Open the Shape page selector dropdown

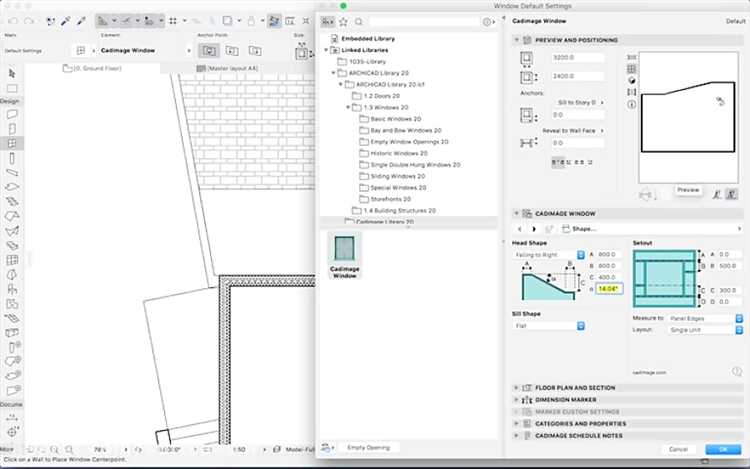[651, 229]
